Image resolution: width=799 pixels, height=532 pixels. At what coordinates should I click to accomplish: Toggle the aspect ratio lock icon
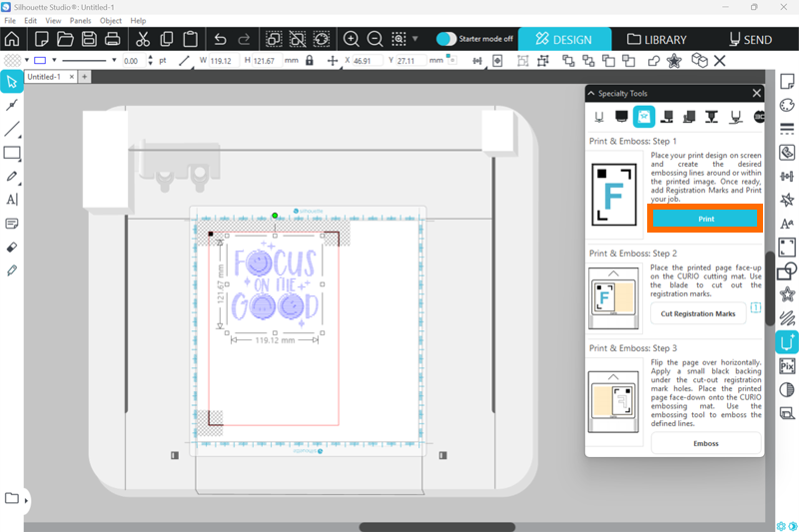pos(310,61)
